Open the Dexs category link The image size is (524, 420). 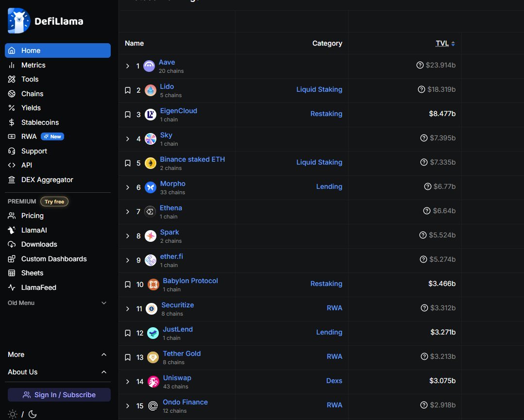[334, 381]
